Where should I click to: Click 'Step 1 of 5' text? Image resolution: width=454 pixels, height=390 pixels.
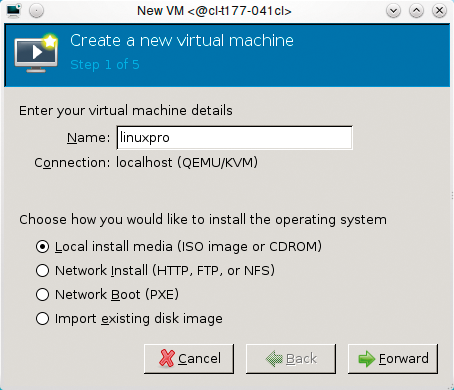pos(105,65)
